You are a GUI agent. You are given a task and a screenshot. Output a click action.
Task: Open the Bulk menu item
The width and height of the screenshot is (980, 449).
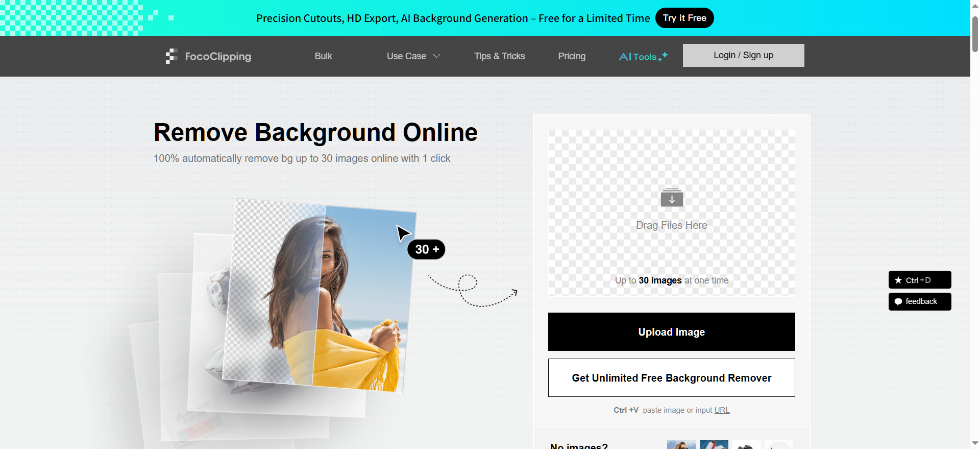(x=323, y=56)
